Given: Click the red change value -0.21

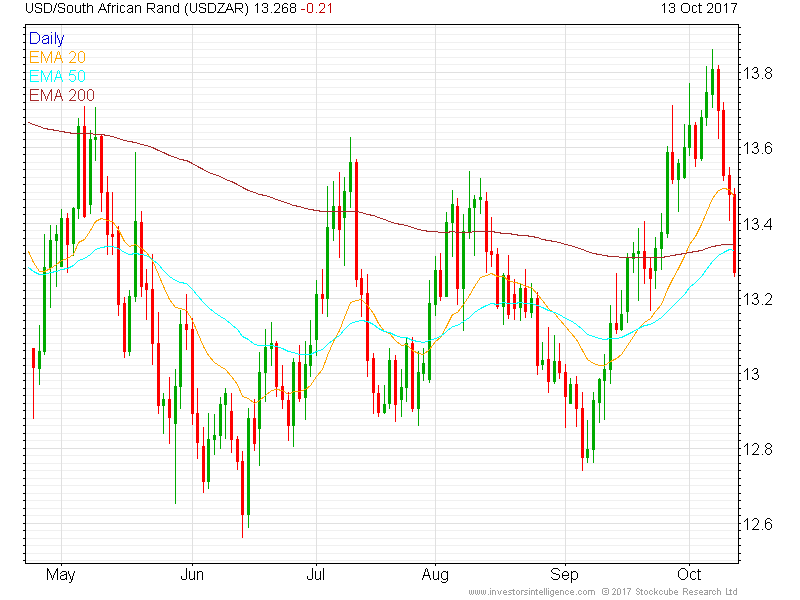Looking at the screenshot, I should pyautogui.click(x=316, y=9).
